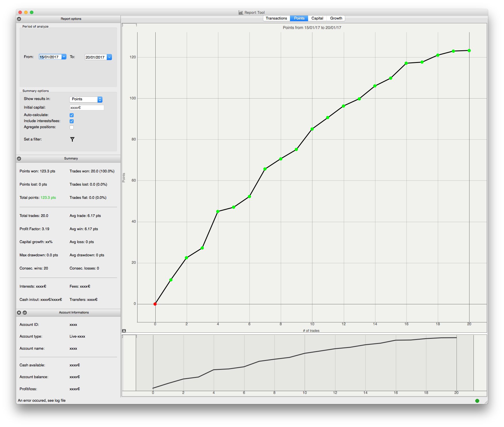Click the 'Live-xxxx' account type value
Screen dimensions: 504x427
pyautogui.click(x=77, y=336)
